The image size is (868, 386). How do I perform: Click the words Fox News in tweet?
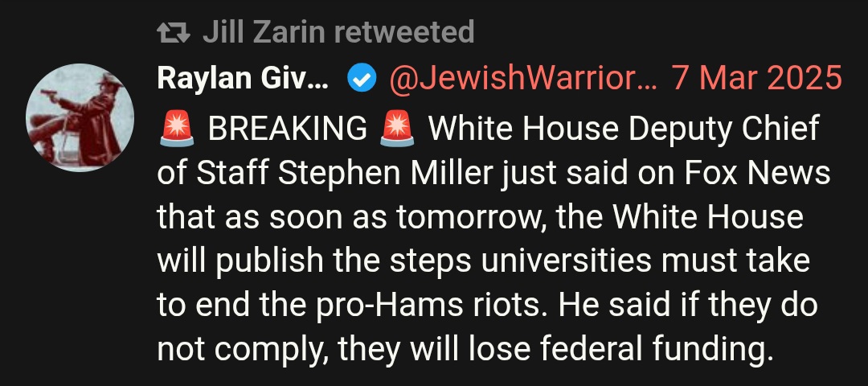point(757,174)
